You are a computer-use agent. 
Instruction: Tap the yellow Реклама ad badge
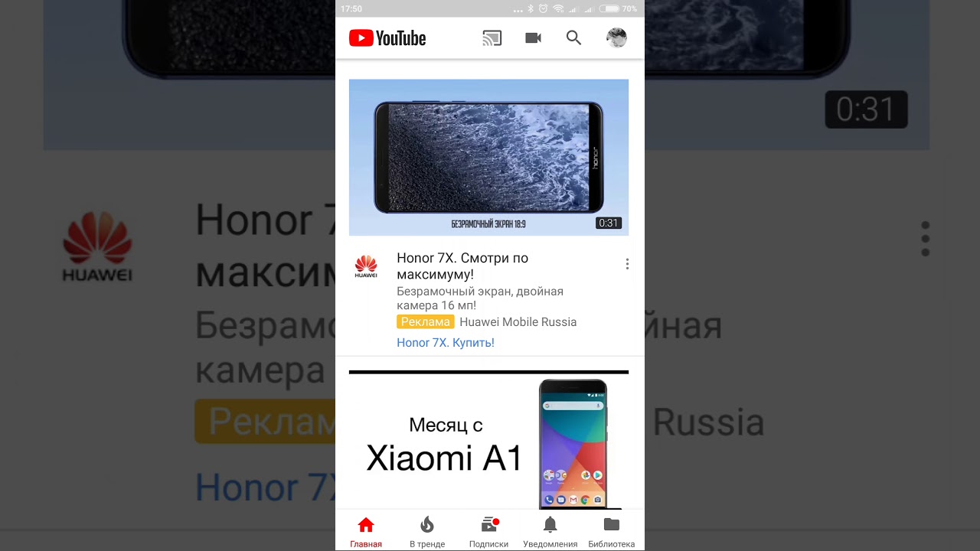pos(425,322)
